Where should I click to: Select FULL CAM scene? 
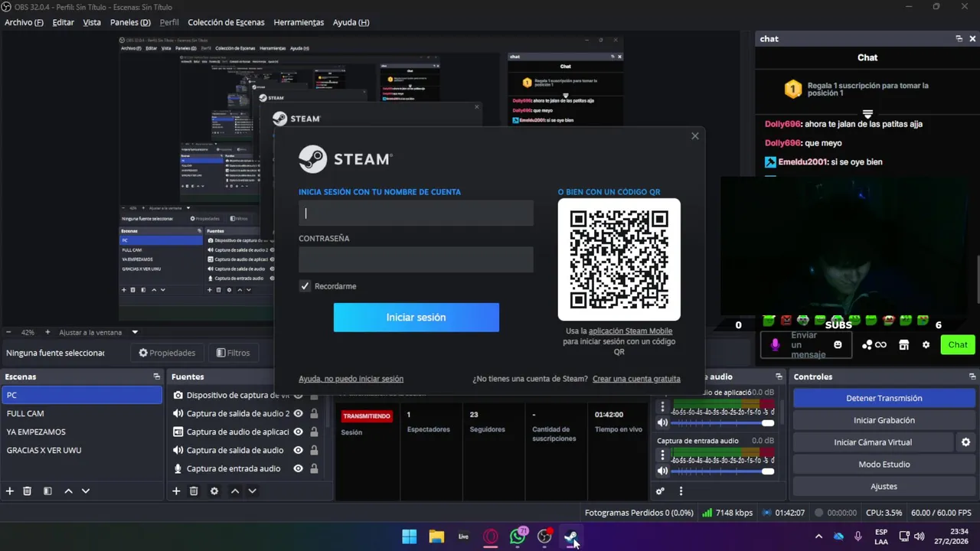point(82,413)
